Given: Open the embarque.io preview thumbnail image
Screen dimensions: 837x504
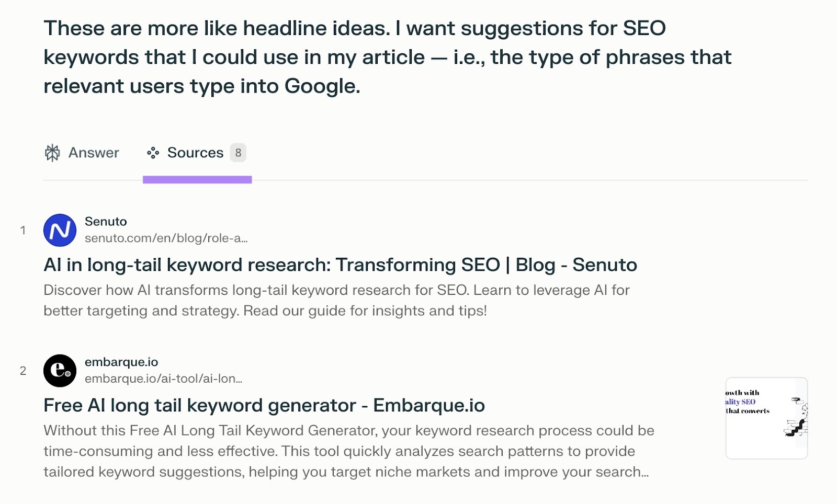Looking at the screenshot, I should (766, 418).
